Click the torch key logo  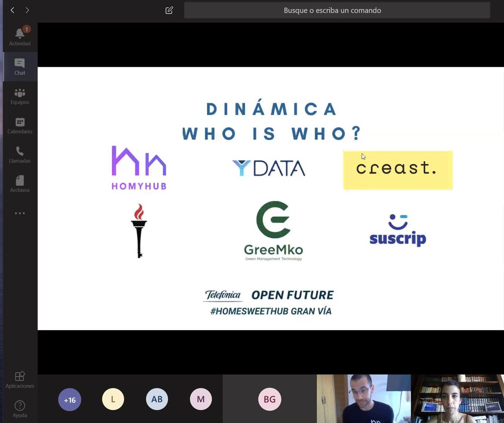[x=139, y=231]
